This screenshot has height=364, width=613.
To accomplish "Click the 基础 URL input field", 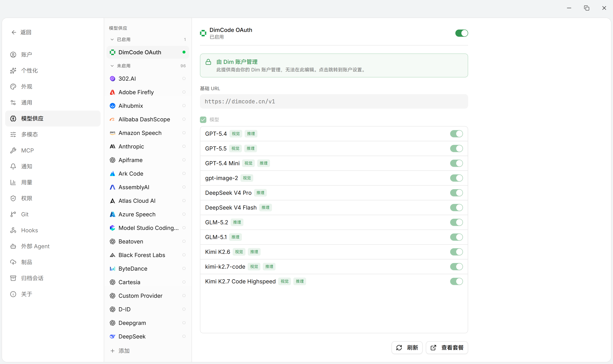I will click(x=334, y=101).
